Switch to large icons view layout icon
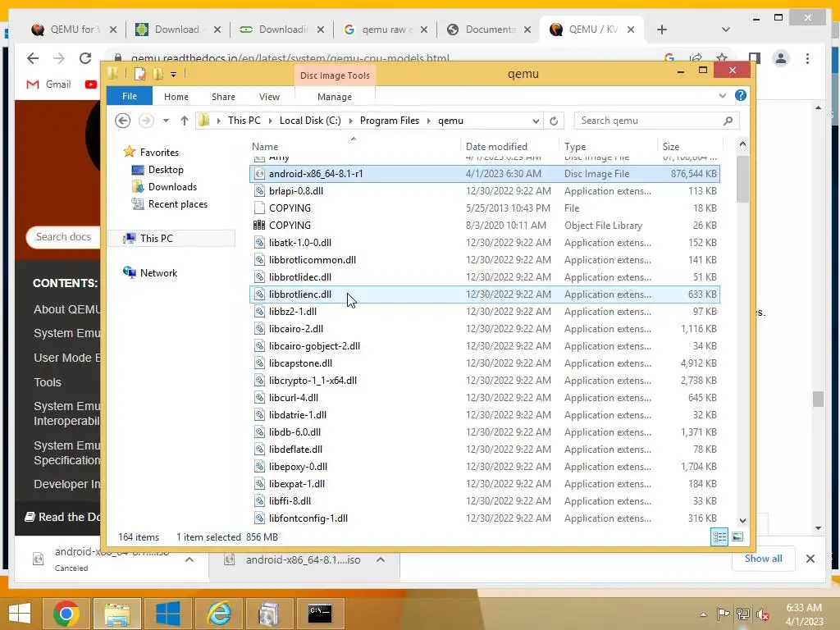The height and width of the screenshot is (630, 840). pos(737,536)
